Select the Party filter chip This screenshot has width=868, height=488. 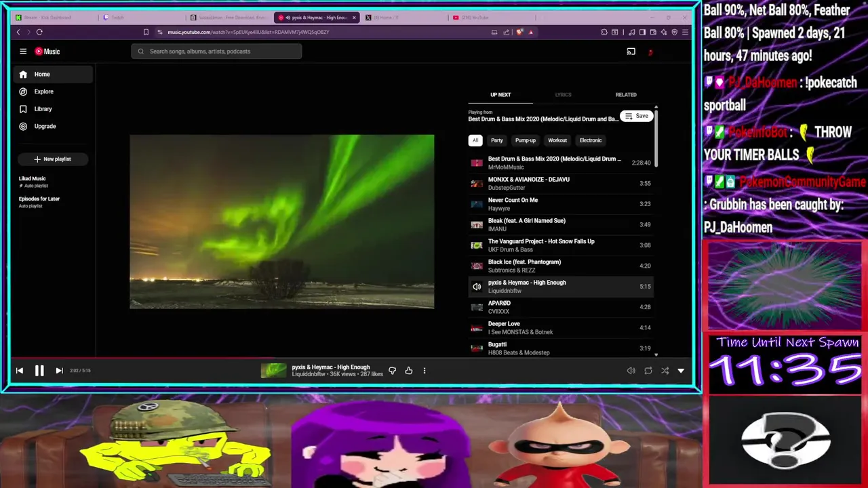click(x=497, y=140)
